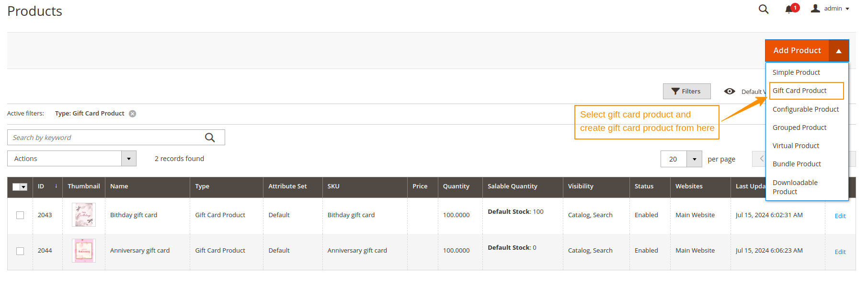Image resolution: width=868 pixels, height=290 pixels.
Task: Remove the Gift Card Product type filter
Action: click(133, 114)
